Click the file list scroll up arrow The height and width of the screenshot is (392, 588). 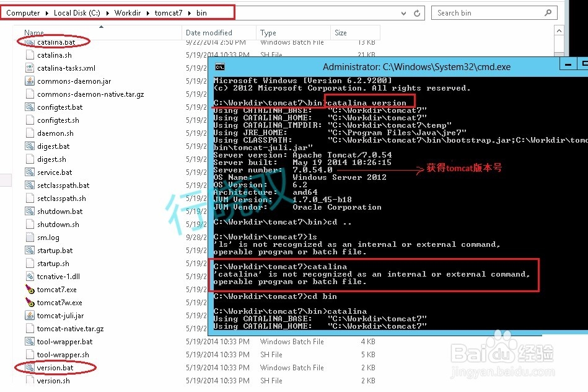point(559,31)
